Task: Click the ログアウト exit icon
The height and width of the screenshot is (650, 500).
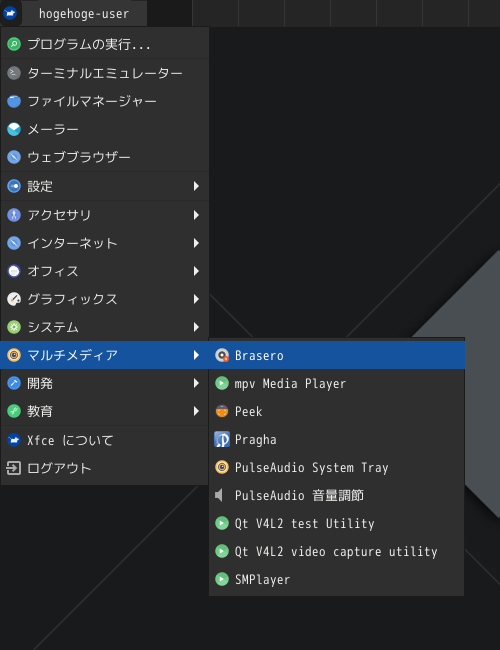Action: click(x=14, y=468)
